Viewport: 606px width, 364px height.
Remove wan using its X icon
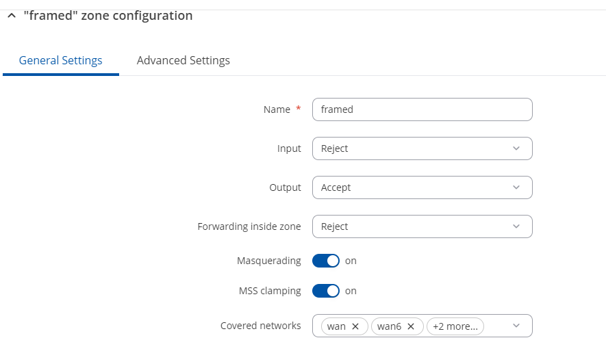tap(355, 326)
